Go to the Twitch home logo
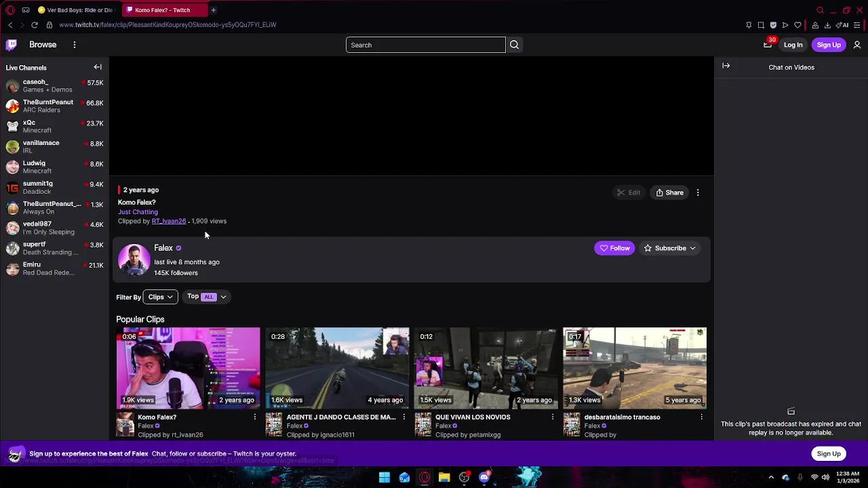The height and width of the screenshot is (488, 868). coord(12,45)
